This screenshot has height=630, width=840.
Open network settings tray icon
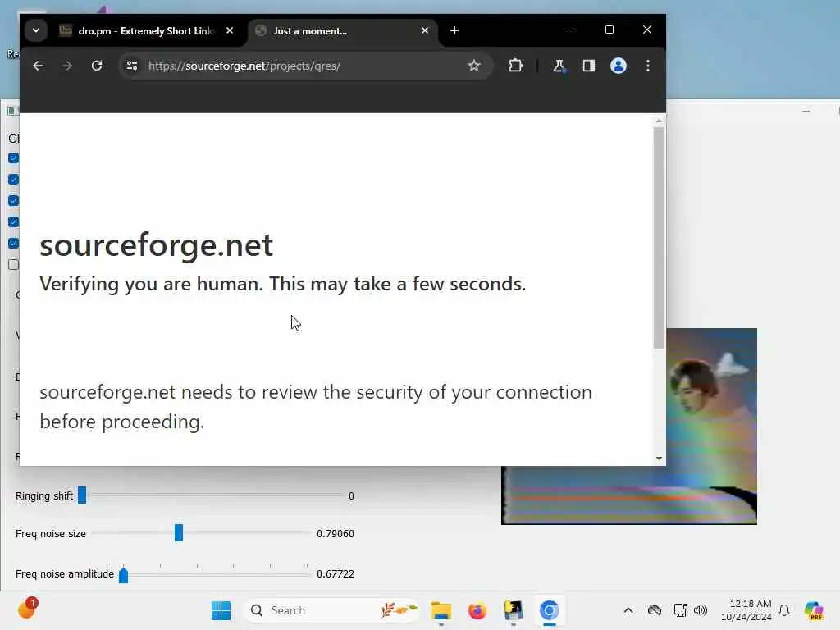click(680, 610)
